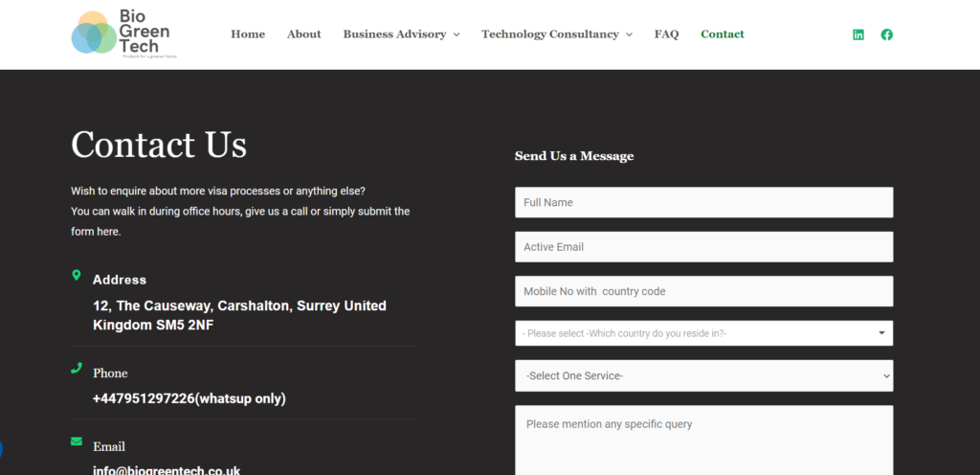The width and height of the screenshot is (980, 475).
Task: Select the Contact nav link
Action: coord(722,34)
